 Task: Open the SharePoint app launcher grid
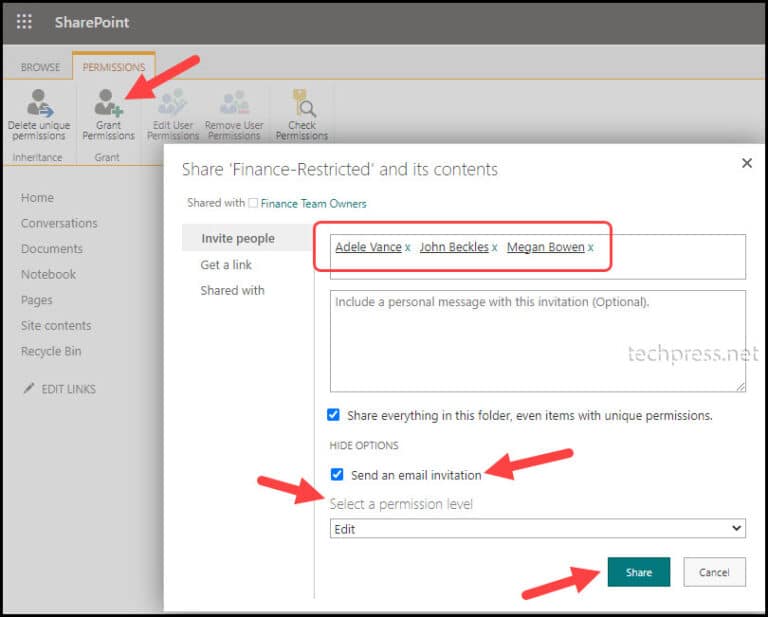pos(24,22)
